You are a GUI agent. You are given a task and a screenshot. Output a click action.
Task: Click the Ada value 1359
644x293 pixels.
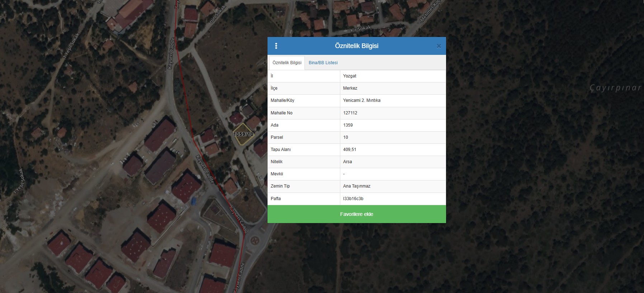pos(348,125)
